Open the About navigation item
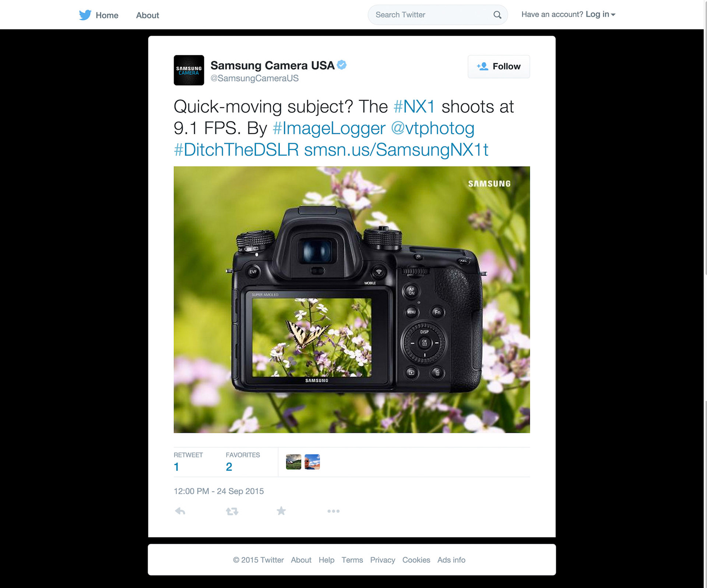The image size is (707, 588). click(x=147, y=15)
